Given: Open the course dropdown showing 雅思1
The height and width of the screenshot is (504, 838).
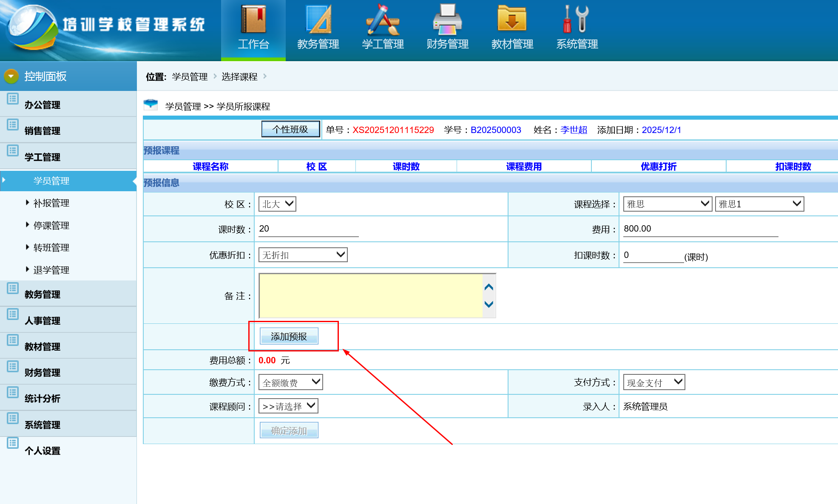Looking at the screenshot, I should pyautogui.click(x=759, y=204).
